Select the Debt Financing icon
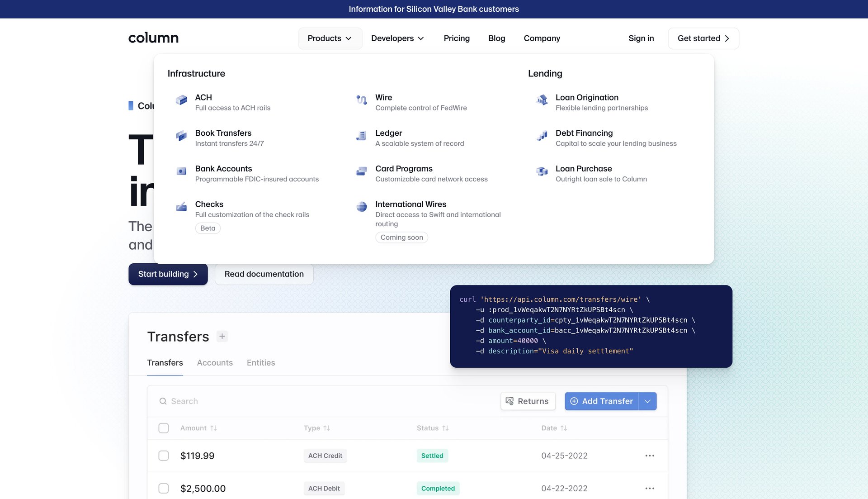Viewport: 868px width, 499px height. [x=542, y=136]
